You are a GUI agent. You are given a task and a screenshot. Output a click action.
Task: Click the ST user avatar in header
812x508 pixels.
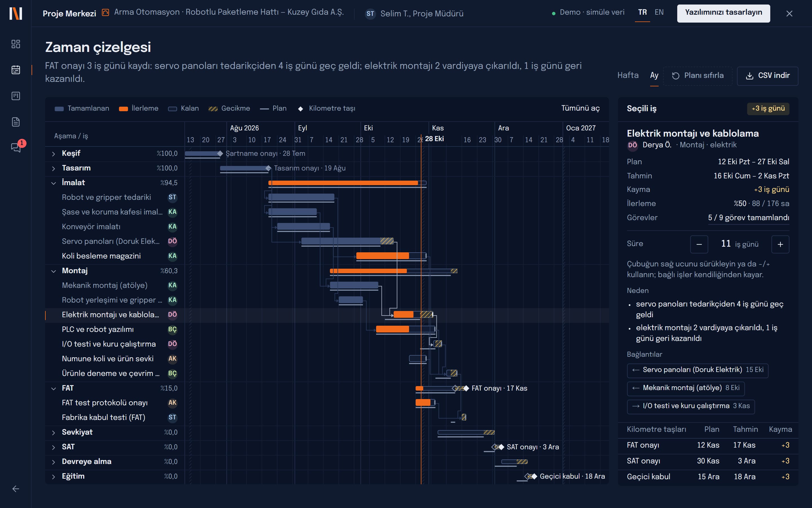click(370, 14)
